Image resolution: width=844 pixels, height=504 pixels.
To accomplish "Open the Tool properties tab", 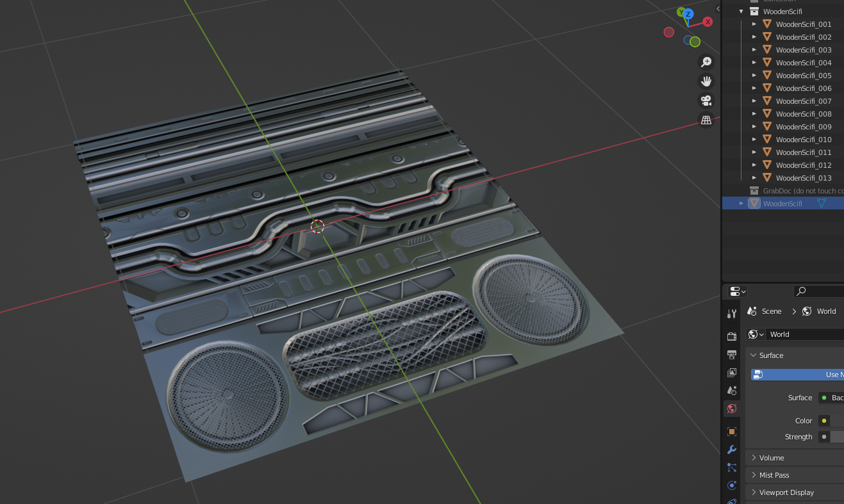I will pos(732,314).
